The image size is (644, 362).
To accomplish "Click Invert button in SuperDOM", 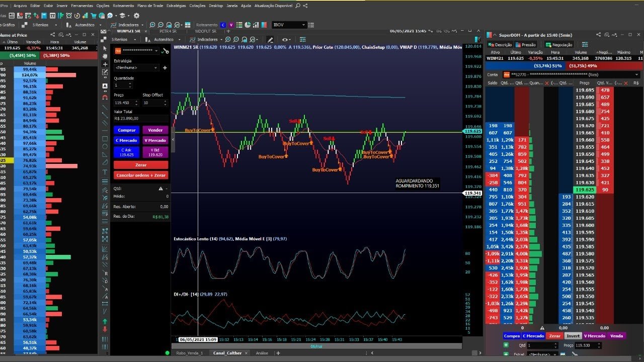I will (x=573, y=336).
